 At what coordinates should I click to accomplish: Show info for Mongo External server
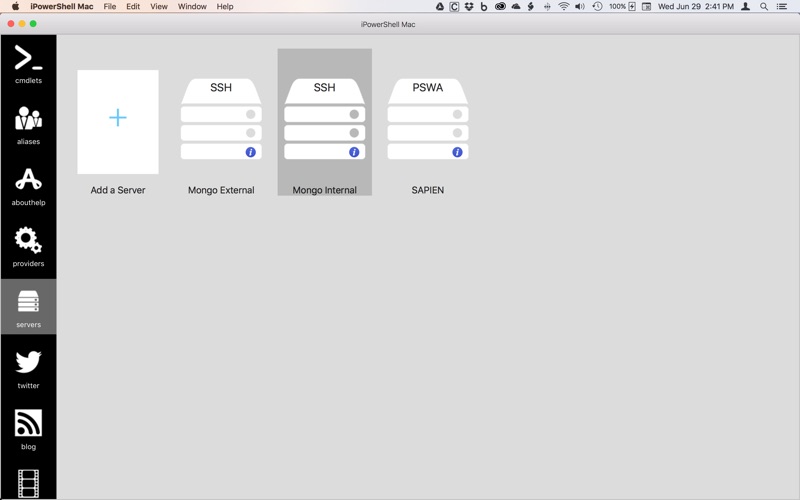251,152
